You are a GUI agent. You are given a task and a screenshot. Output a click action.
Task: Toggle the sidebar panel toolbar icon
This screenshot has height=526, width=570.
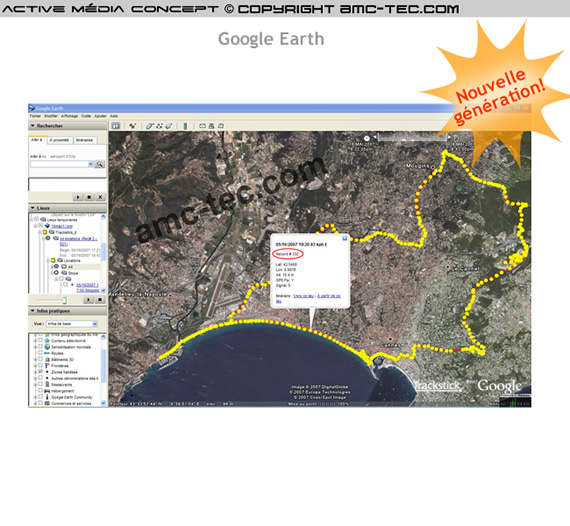click(x=116, y=126)
